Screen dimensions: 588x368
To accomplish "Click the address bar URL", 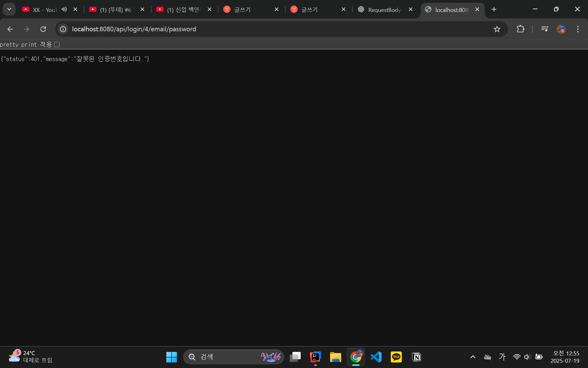I will 134,29.
